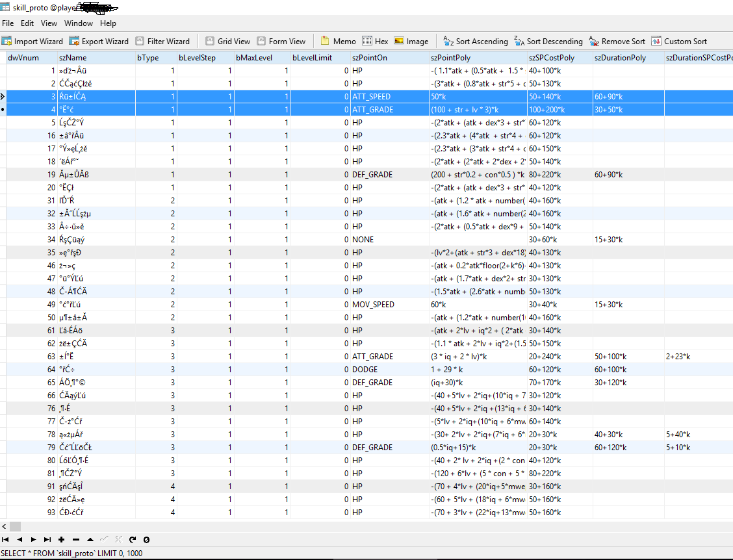Open the Filter Wizard
Viewport: 733px width, 560px height.
tap(162, 41)
